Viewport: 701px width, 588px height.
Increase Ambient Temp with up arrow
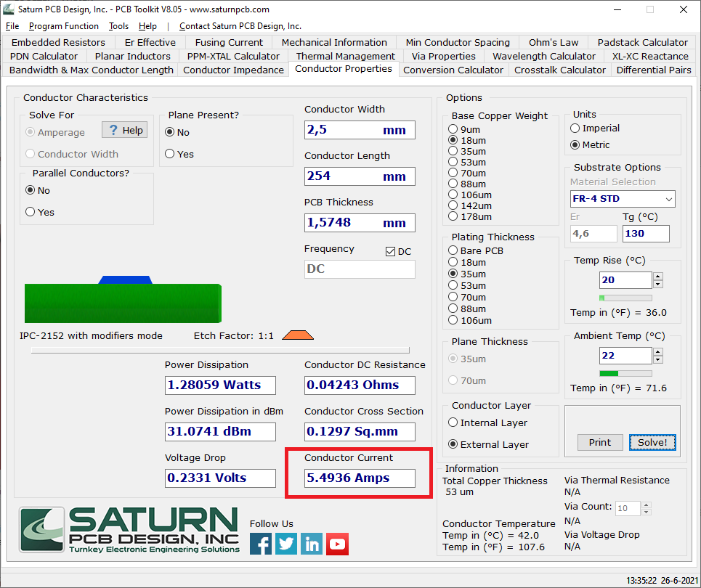pyautogui.click(x=657, y=352)
